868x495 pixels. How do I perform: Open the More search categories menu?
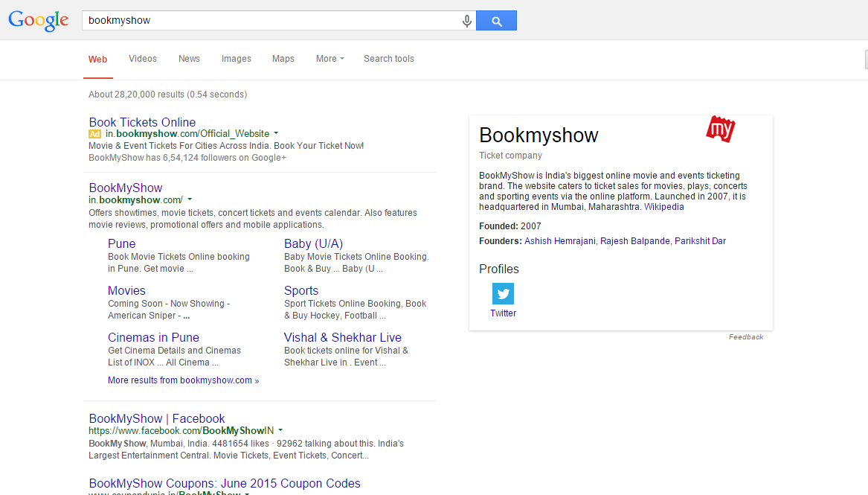coord(329,59)
